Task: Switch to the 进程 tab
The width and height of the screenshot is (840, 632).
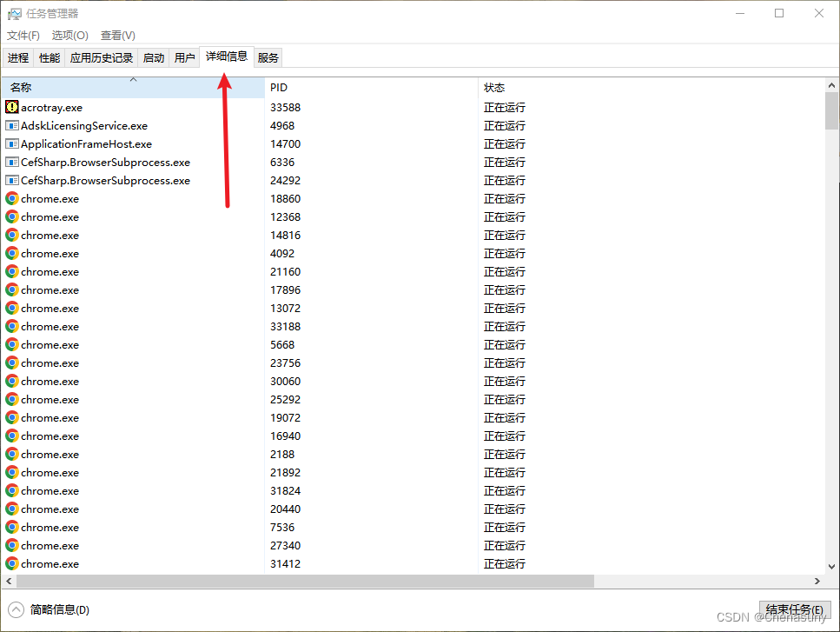Action: tap(18, 57)
